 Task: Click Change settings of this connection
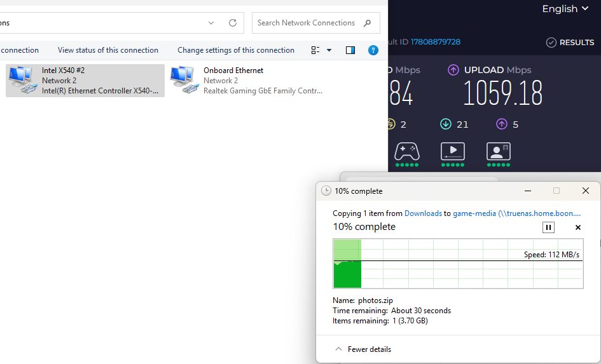236,50
